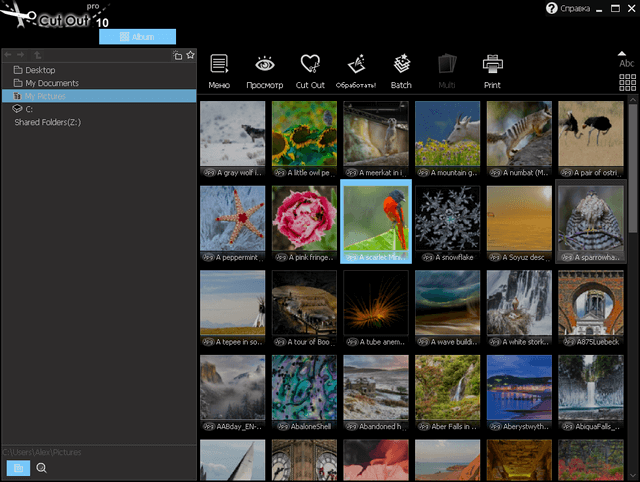Add current folder to favorites star
The height and width of the screenshot is (482, 640).
click(x=190, y=55)
